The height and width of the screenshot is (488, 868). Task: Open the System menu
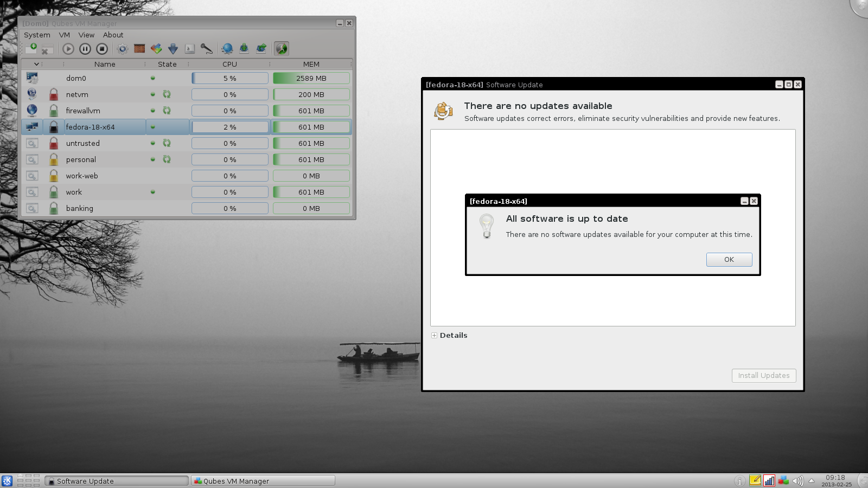pos(37,35)
